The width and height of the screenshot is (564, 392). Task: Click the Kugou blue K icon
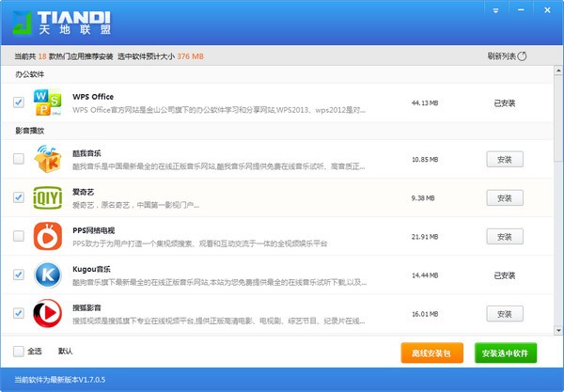pyautogui.click(x=48, y=274)
